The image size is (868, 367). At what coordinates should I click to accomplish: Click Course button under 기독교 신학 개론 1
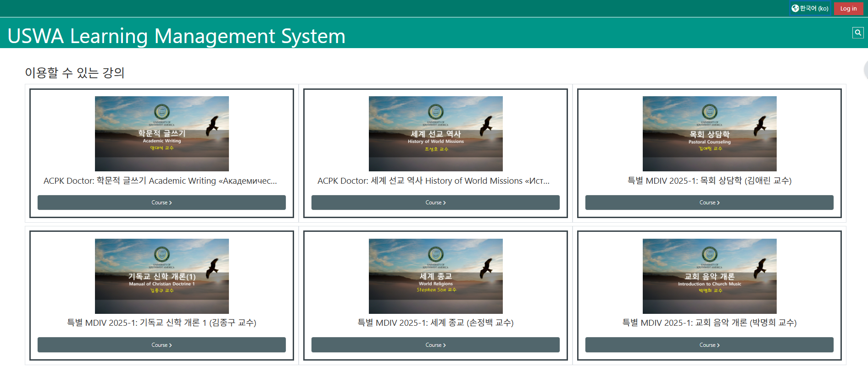pyautogui.click(x=161, y=345)
